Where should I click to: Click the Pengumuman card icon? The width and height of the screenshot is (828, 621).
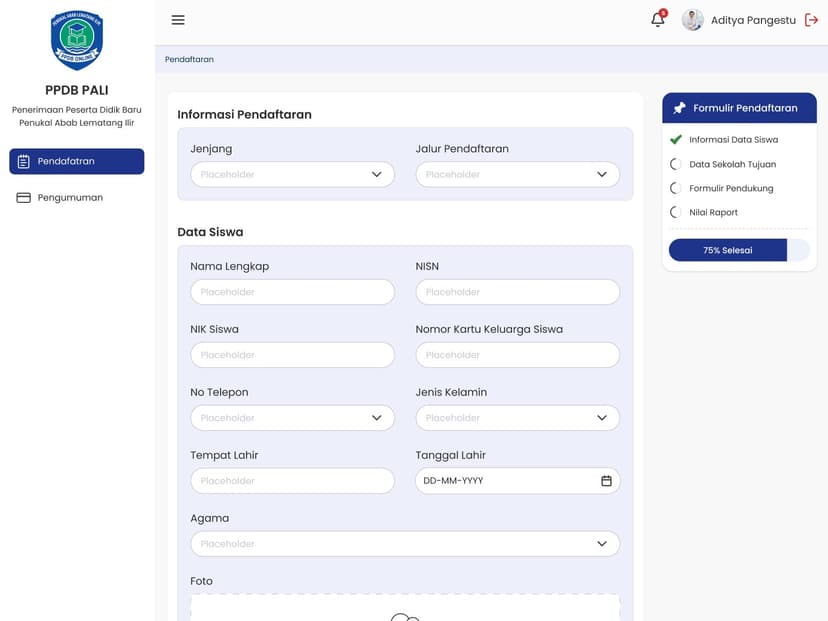point(24,197)
